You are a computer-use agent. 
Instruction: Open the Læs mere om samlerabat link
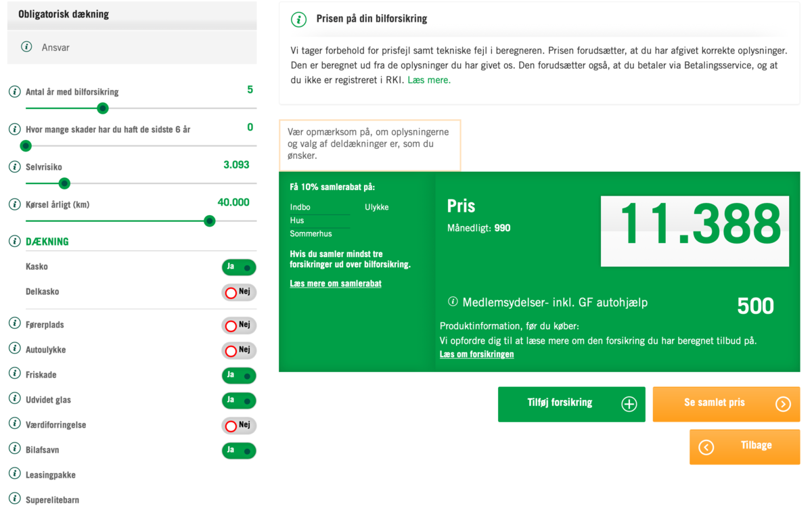coord(336,283)
